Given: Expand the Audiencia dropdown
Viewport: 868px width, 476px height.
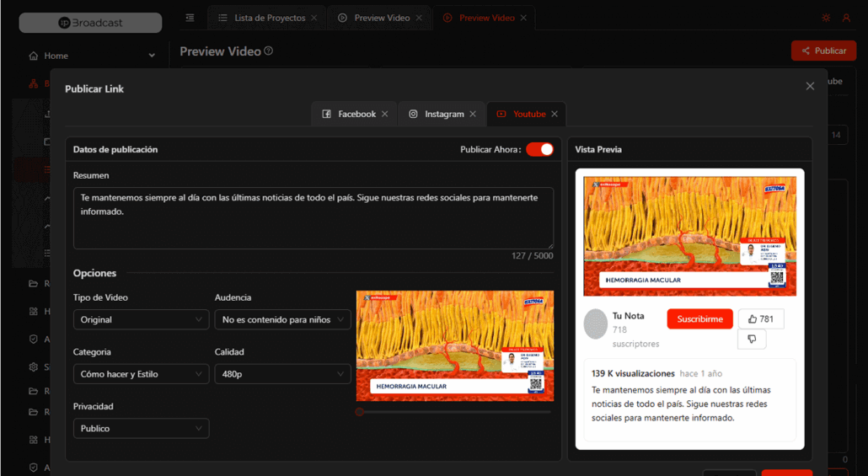Looking at the screenshot, I should point(282,319).
